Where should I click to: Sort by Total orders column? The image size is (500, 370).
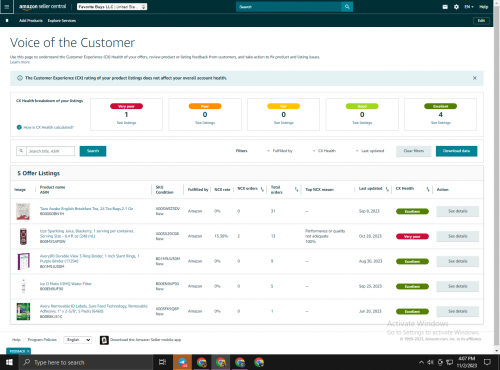tap(296, 189)
